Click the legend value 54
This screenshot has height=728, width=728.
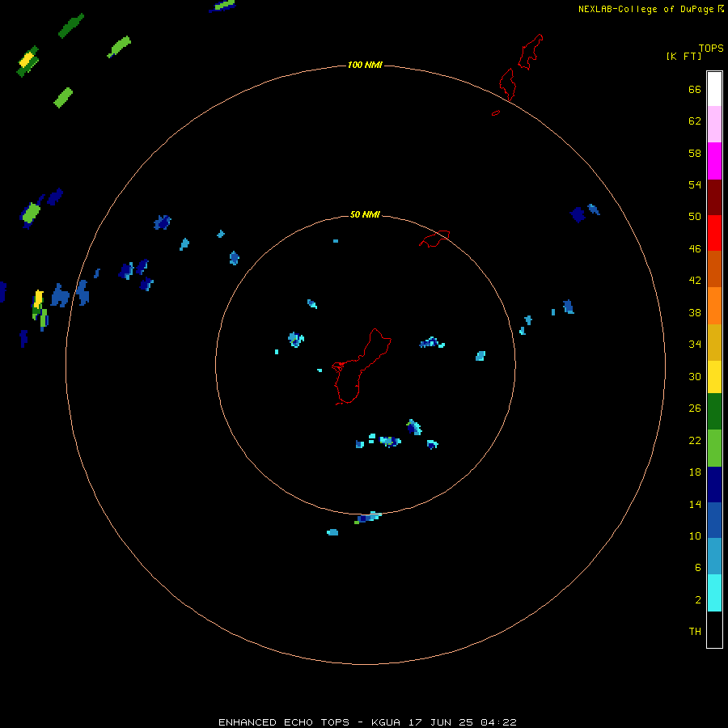tap(695, 184)
